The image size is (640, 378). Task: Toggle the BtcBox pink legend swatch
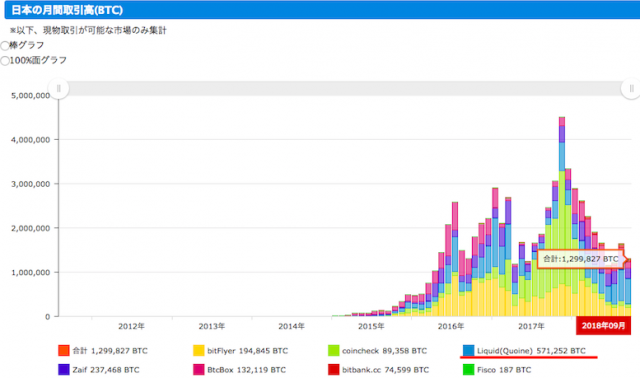coord(199,369)
